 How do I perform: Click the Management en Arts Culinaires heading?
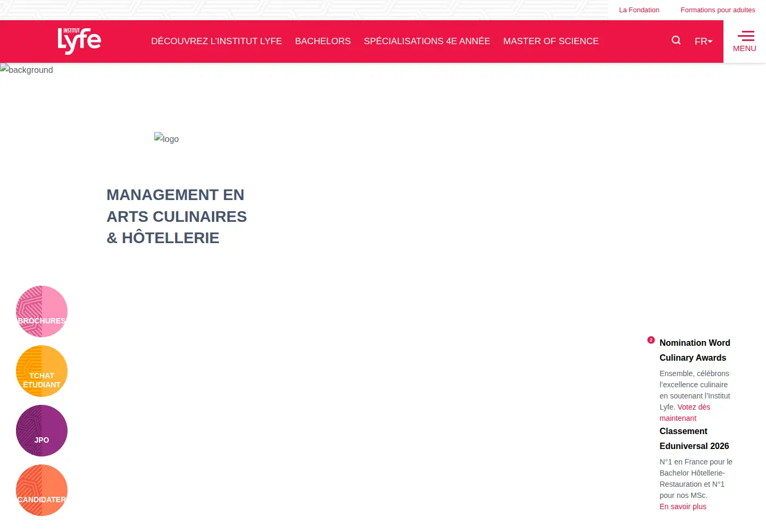point(177,216)
